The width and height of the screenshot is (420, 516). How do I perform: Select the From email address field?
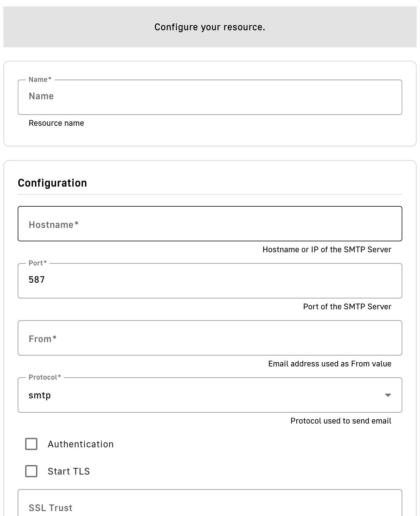[x=210, y=338]
